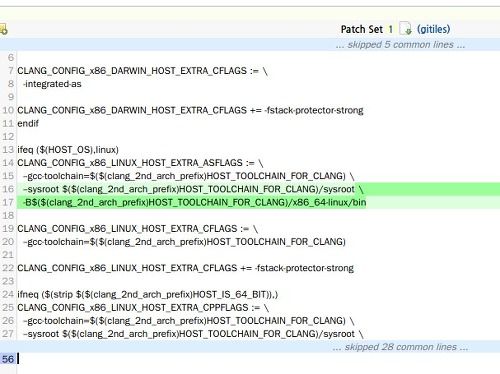
Task: Click the added -B$ x86_64-linux/bin line
Action: click(x=194, y=202)
